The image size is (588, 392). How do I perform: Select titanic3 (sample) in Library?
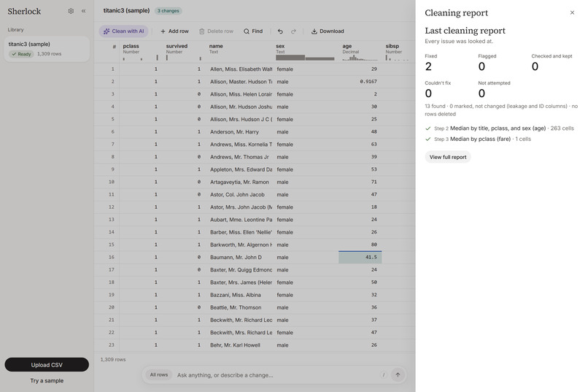(47, 49)
